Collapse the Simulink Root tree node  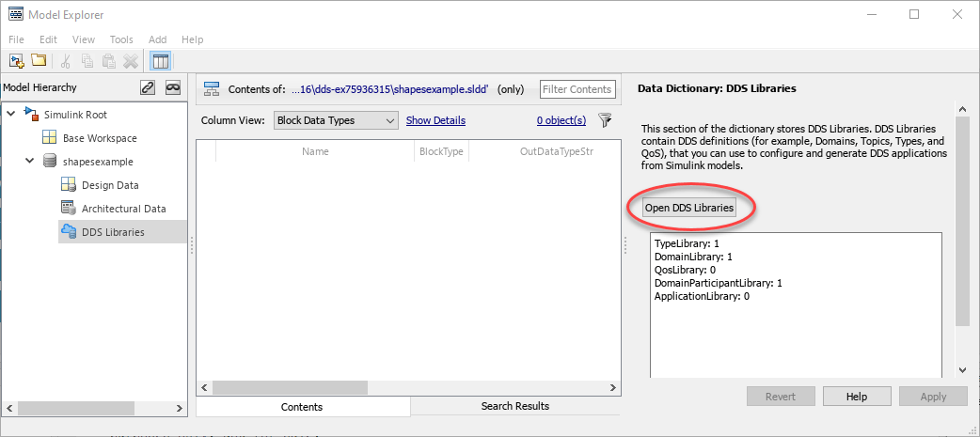coord(10,115)
